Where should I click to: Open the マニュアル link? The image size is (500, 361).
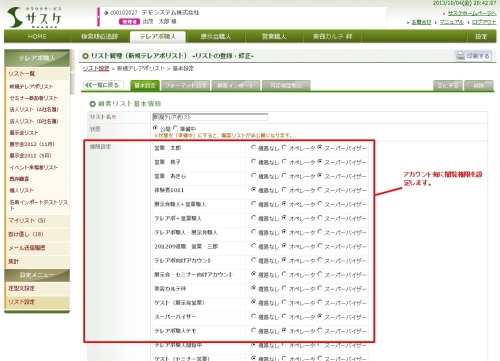click(451, 22)
